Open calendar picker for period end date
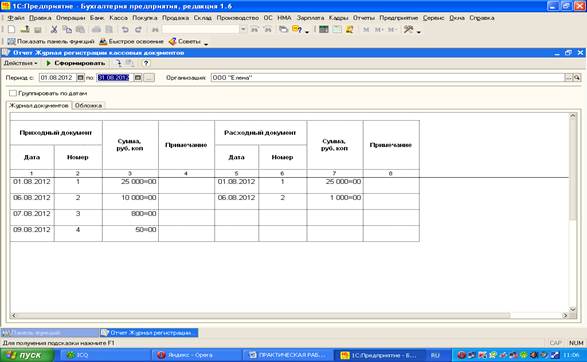The height and width of the screenshot is (362, 587). (x=138, y=77)
